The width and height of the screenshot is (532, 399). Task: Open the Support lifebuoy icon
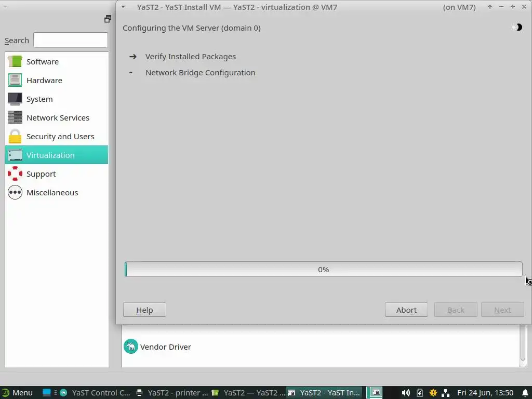15,174
